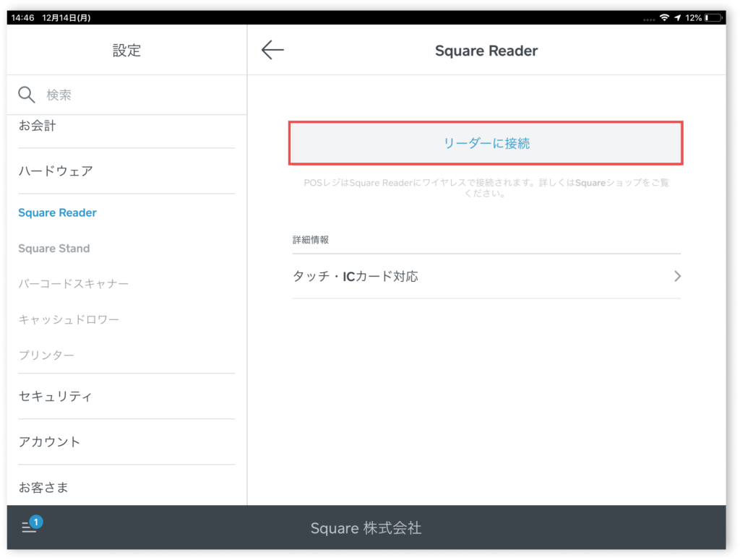Screen dimensions: 740x560
Task: Select Square Reader in the sidebar
Action: click(57, 212)
